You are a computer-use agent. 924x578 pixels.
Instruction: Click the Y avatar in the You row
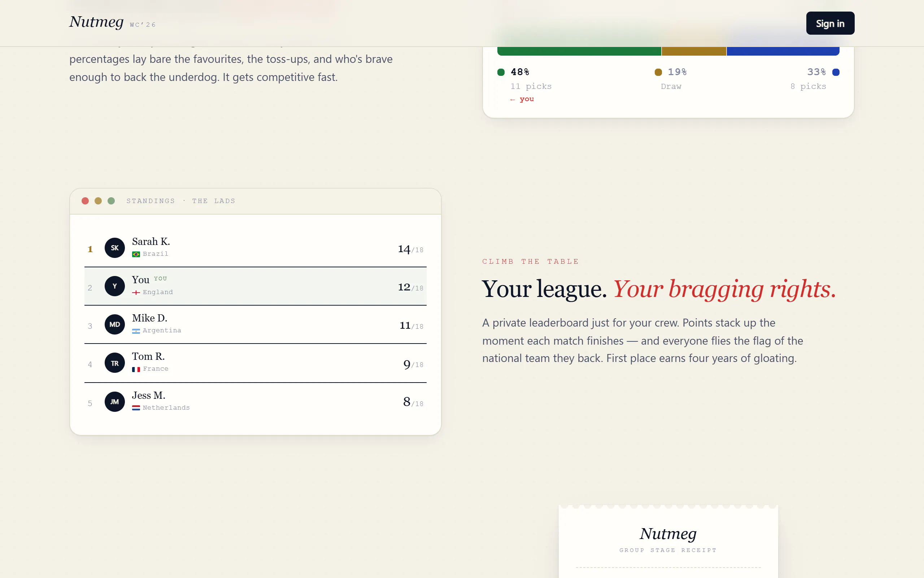click(x=114, y=286)
